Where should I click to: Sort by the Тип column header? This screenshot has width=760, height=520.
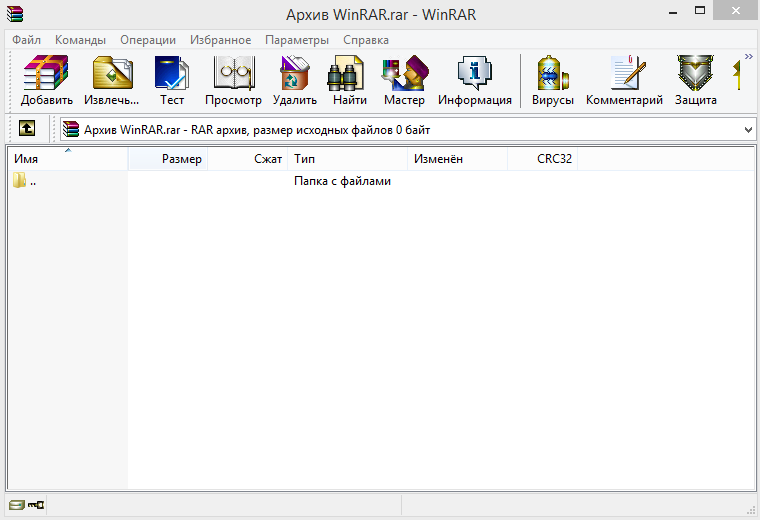[348, 159]
